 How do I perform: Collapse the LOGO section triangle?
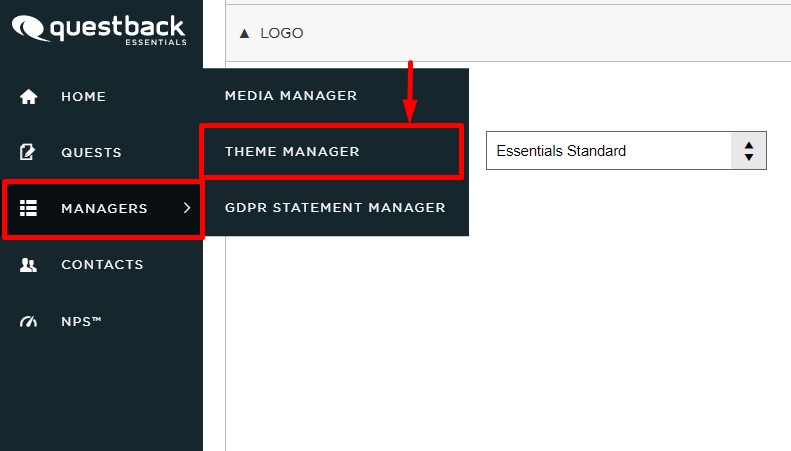tap(245, 33)
